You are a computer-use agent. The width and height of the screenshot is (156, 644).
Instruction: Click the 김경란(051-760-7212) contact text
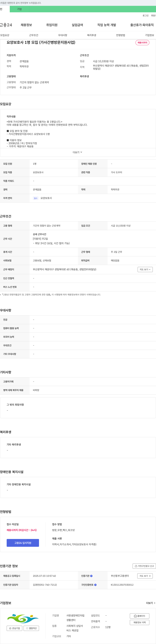click(x=45, y=585)
